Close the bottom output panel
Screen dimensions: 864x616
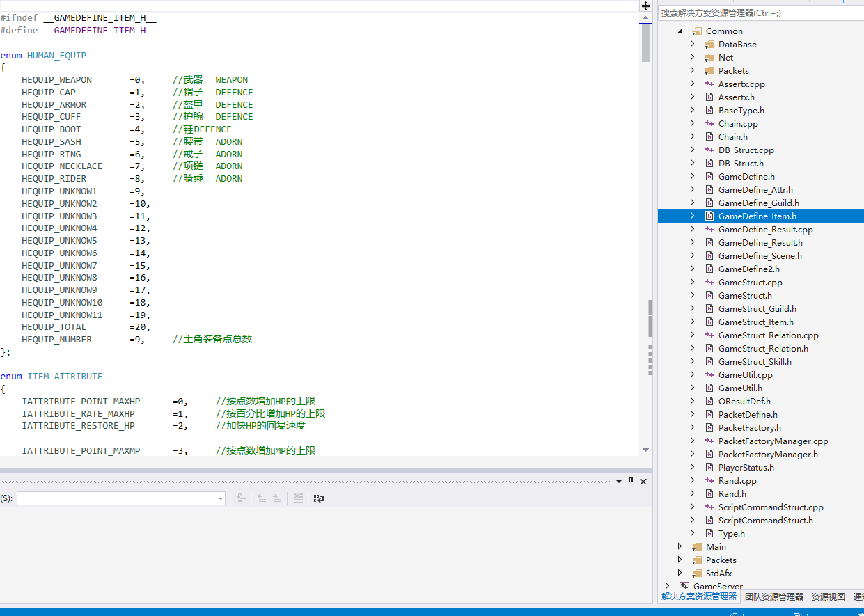click(643, 482)
